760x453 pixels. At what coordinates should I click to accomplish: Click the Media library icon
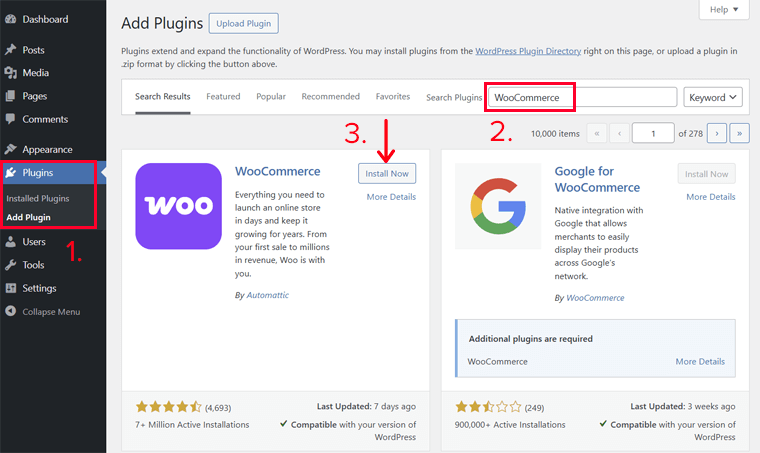coord(11,73)
